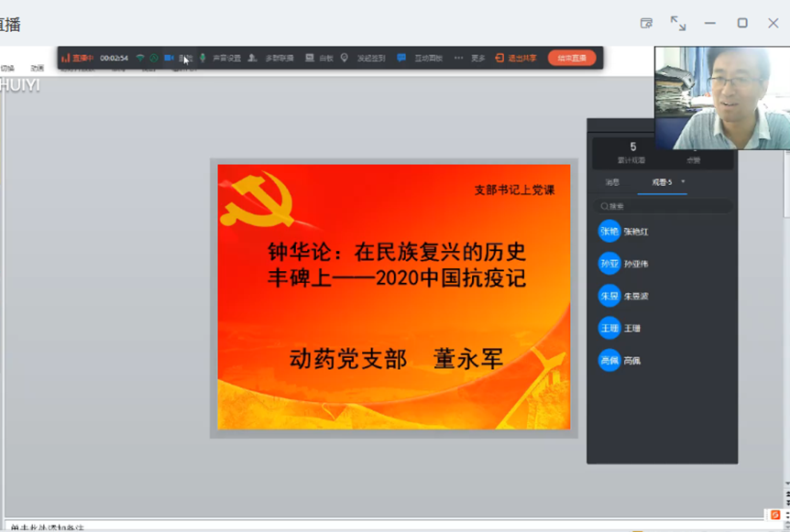Click 支部书记上党课 text on slide
Screen dimensions: 790x532
514,190
